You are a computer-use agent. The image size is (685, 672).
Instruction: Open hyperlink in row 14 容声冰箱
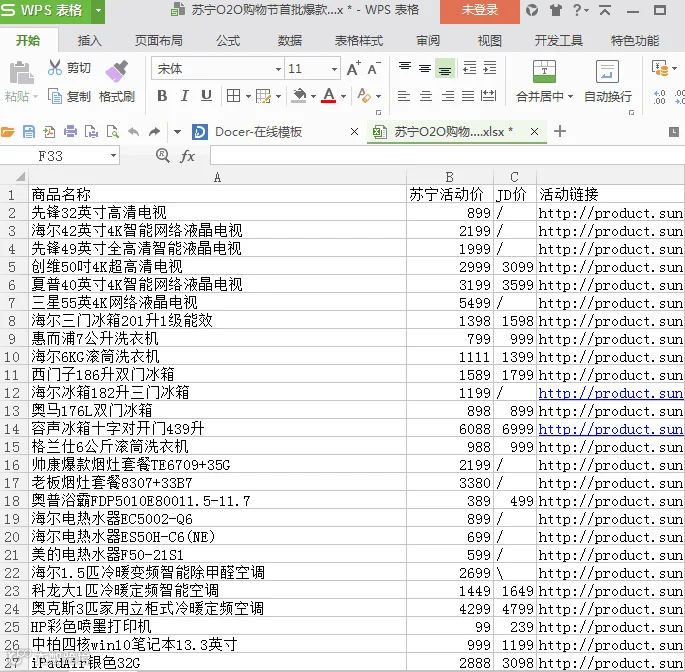(610, 429)
